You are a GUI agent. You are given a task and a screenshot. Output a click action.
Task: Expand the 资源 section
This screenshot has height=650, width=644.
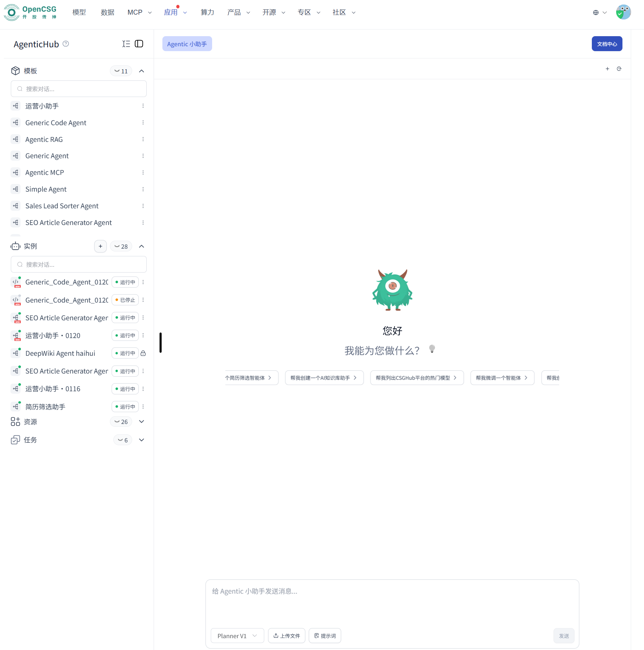tap(142, 422)
